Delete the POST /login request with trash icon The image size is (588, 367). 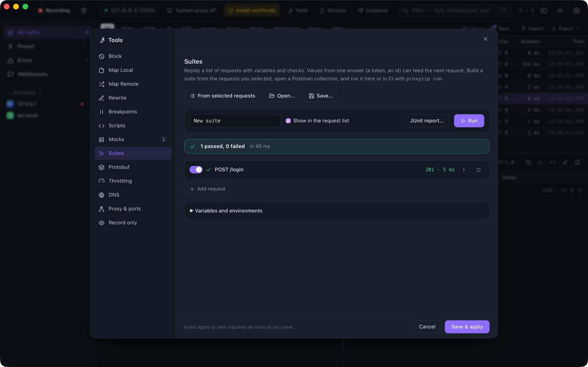click(479, 170)
